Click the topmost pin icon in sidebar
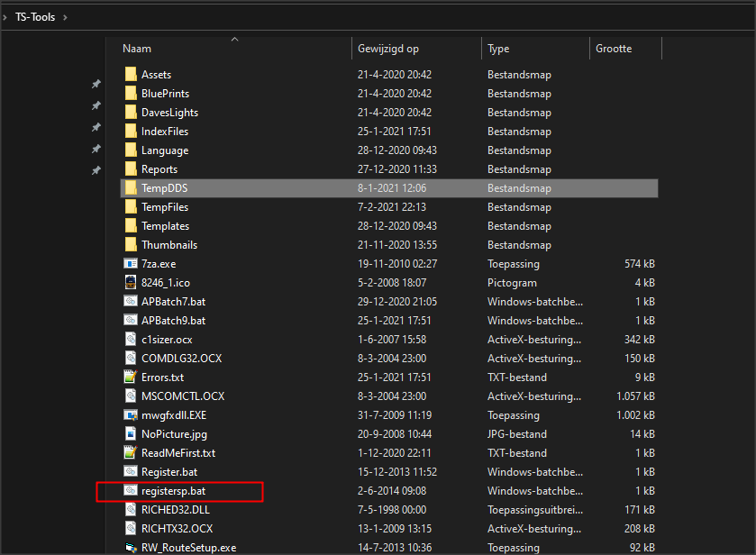Screen dimensions: 756x555 tap(96, 84)
